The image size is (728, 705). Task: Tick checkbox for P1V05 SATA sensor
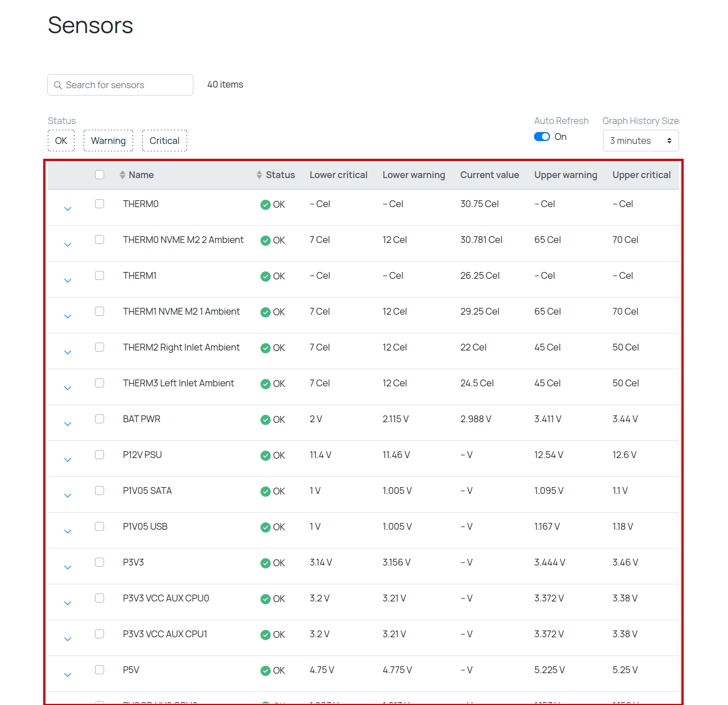coord(100,490)
